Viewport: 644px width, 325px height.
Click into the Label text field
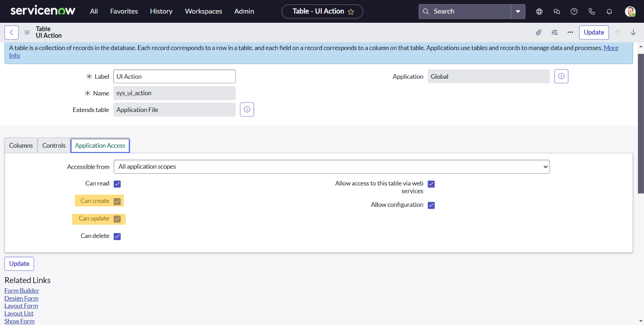[x=174, y=77]
